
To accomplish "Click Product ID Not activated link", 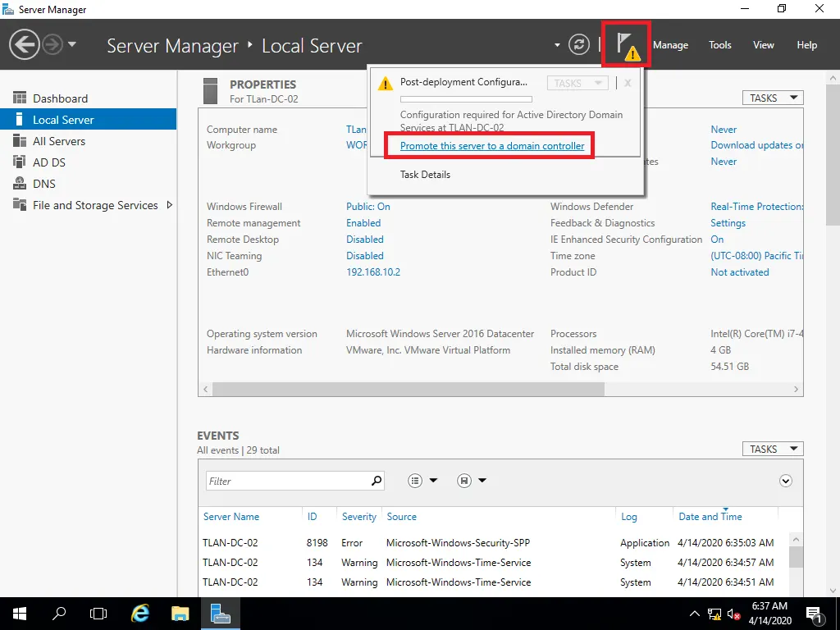I will (739, 272).
